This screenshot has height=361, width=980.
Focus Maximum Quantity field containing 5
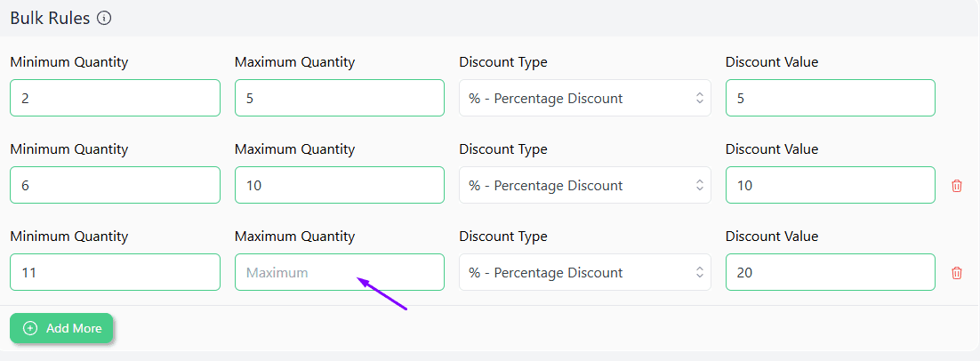point(340,98)
